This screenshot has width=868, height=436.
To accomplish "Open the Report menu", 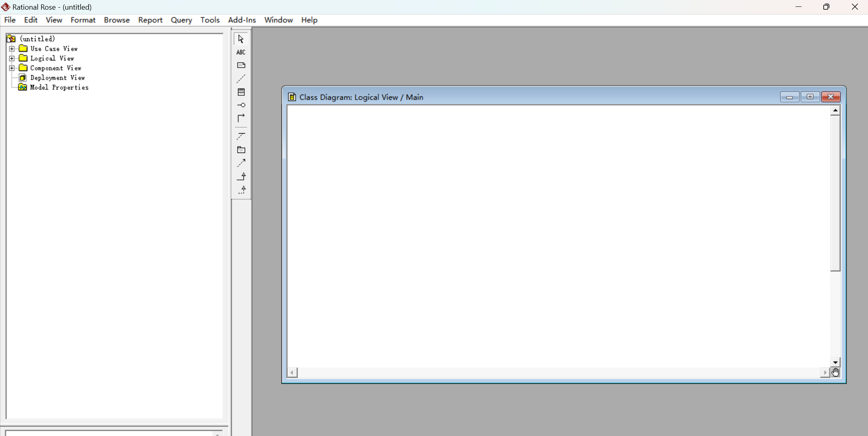I will click(x=150, y=20).
